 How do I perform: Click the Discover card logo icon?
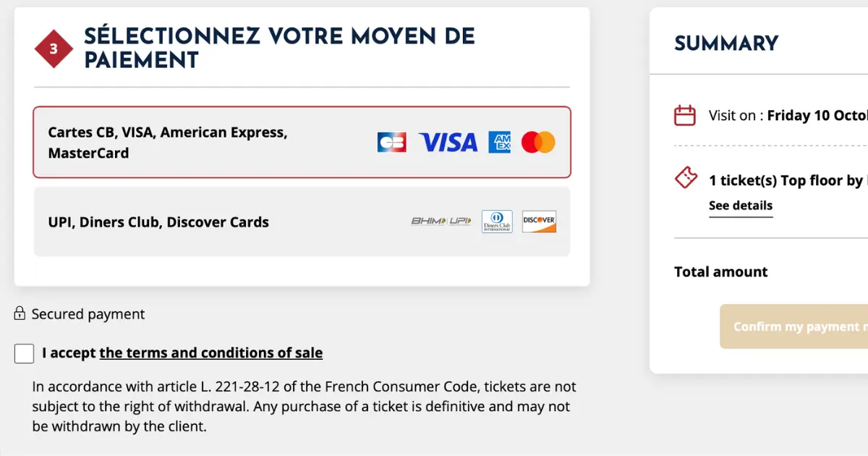point(539,221)
